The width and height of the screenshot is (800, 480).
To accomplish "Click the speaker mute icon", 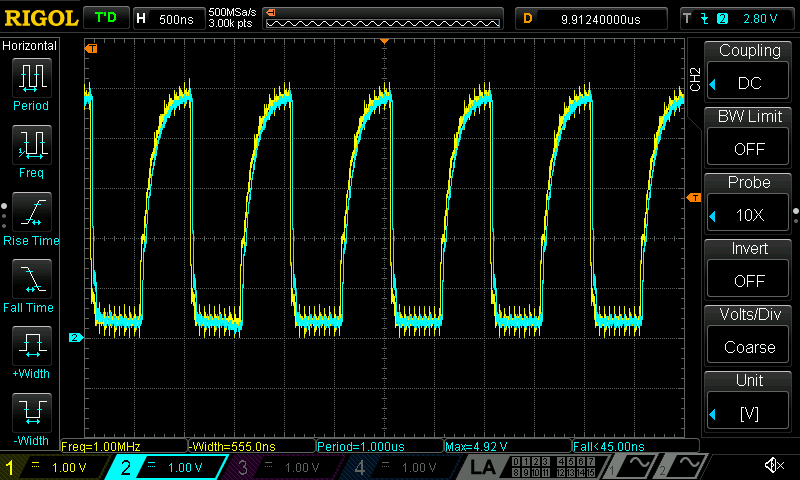I will coord(774,465).
